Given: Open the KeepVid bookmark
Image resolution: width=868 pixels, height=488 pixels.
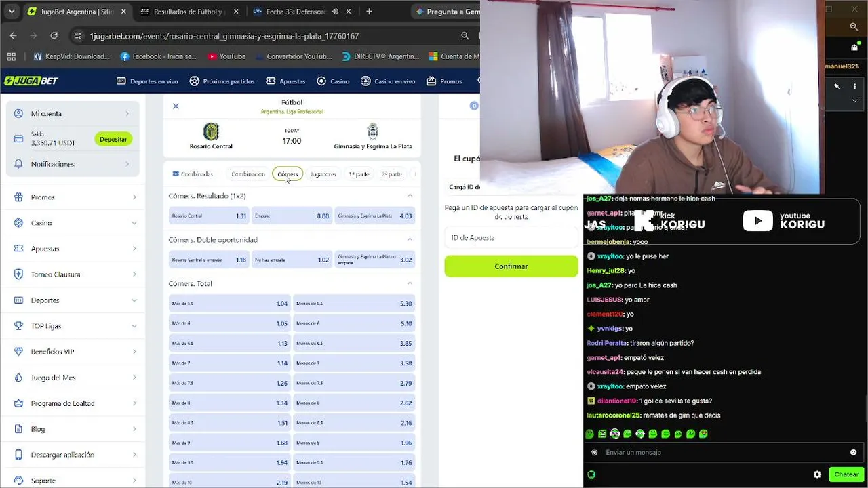Looking at the screenshot, I should 71,56.
